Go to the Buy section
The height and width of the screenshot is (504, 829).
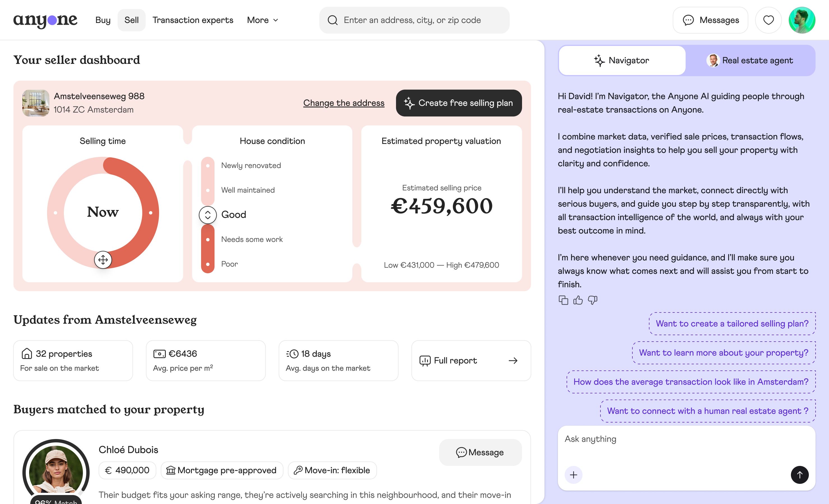pos(103,20)
